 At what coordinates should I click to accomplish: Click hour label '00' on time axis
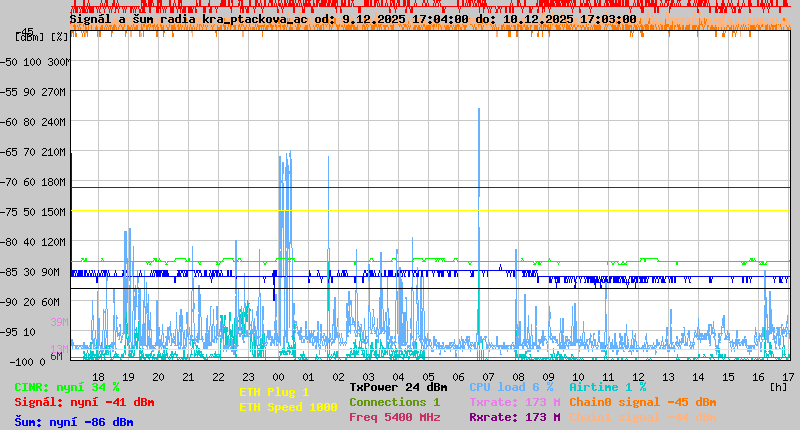279,377
